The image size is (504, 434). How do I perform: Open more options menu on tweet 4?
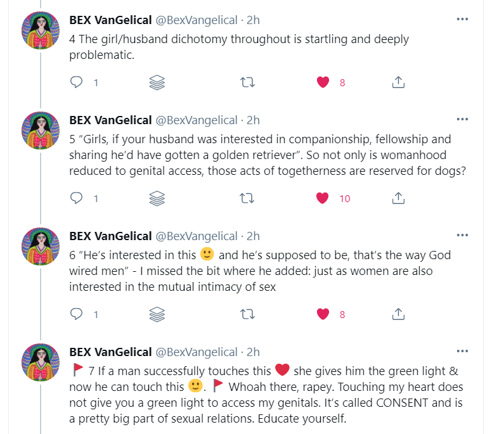[x=462, y=20]
